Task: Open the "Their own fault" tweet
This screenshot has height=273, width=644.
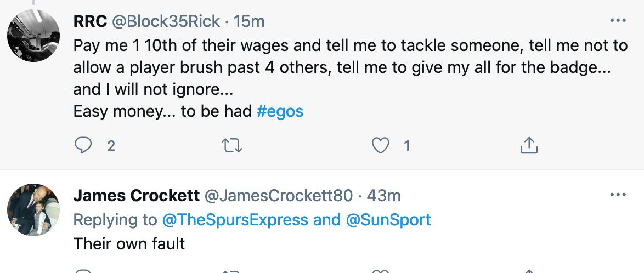Action: click(x=129, y=243)
